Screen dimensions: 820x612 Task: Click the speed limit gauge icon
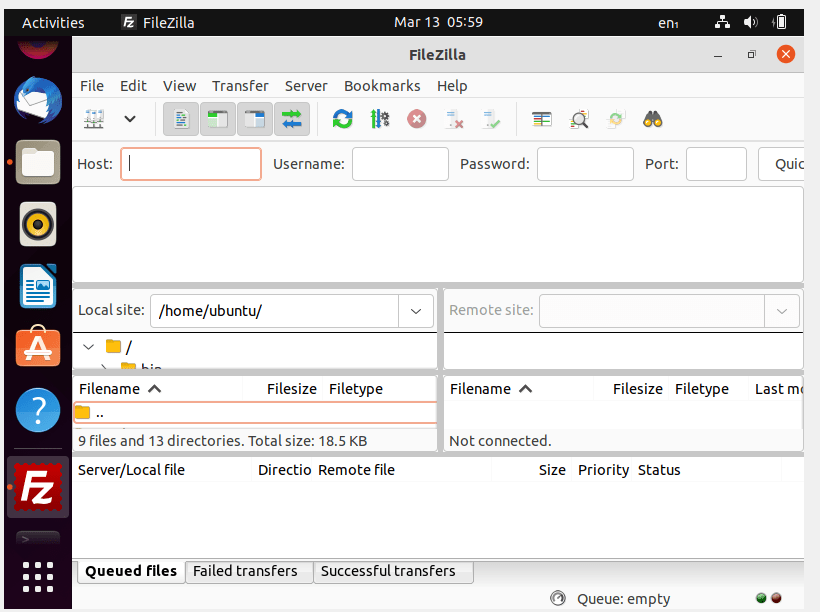coord(558,598)
